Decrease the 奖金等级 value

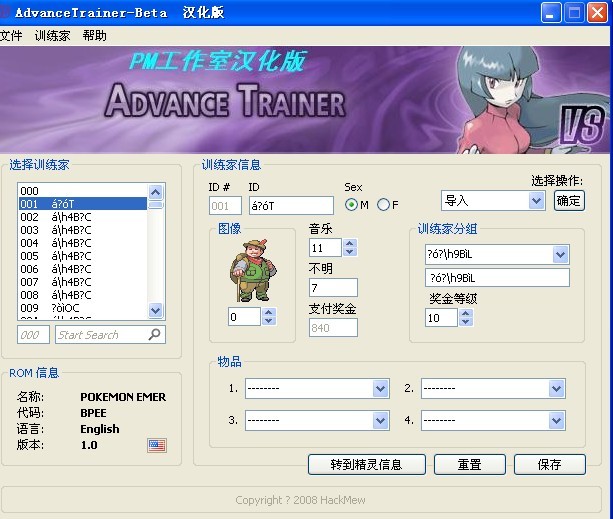[x=465, y=322]
